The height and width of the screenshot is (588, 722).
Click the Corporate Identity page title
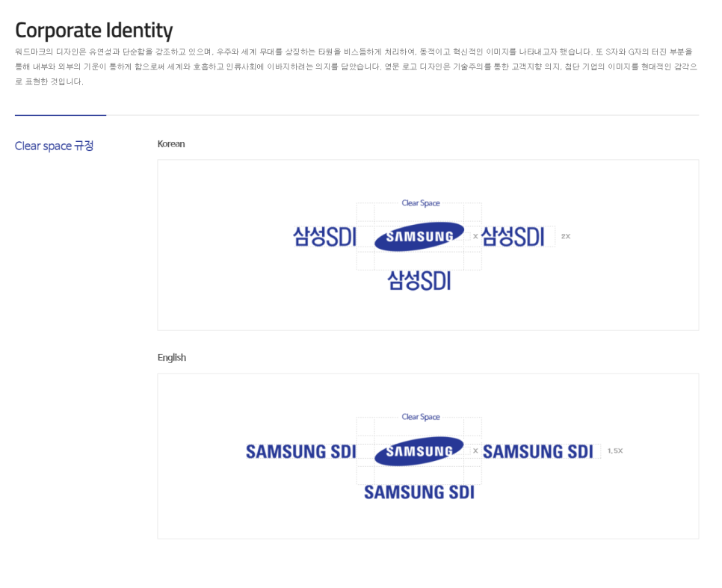pos(93,31)
